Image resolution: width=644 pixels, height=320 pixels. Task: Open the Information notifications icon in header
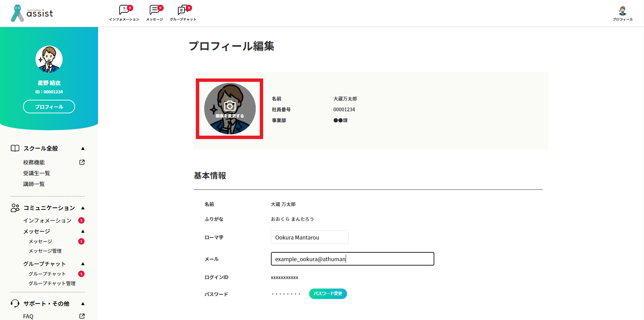(124, 10)
